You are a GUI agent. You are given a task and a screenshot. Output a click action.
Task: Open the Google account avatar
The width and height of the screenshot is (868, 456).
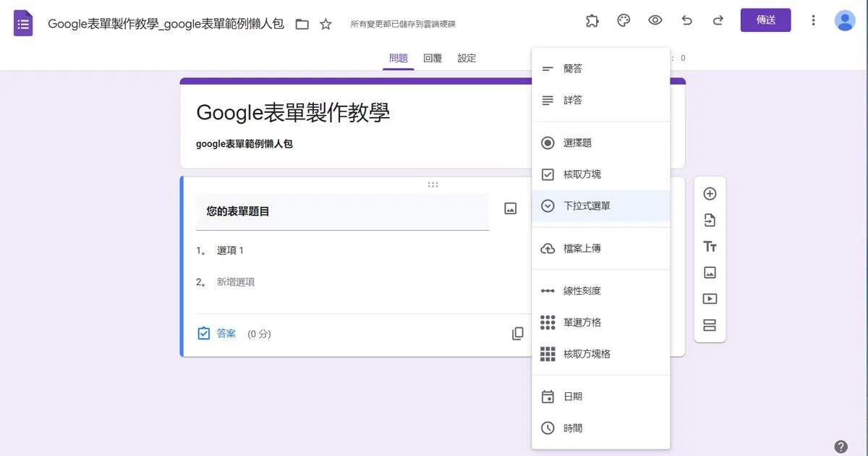845,20
